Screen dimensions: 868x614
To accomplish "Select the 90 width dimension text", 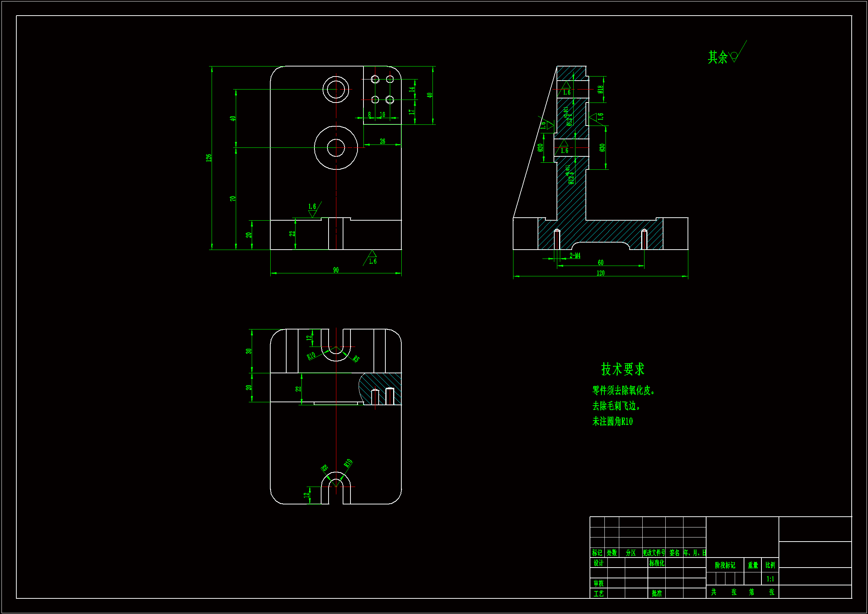I will [x=336, y=270].
